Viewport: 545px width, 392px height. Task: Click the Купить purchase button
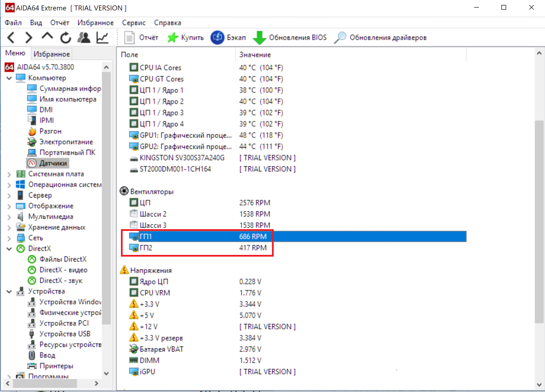tap(185, 37)
